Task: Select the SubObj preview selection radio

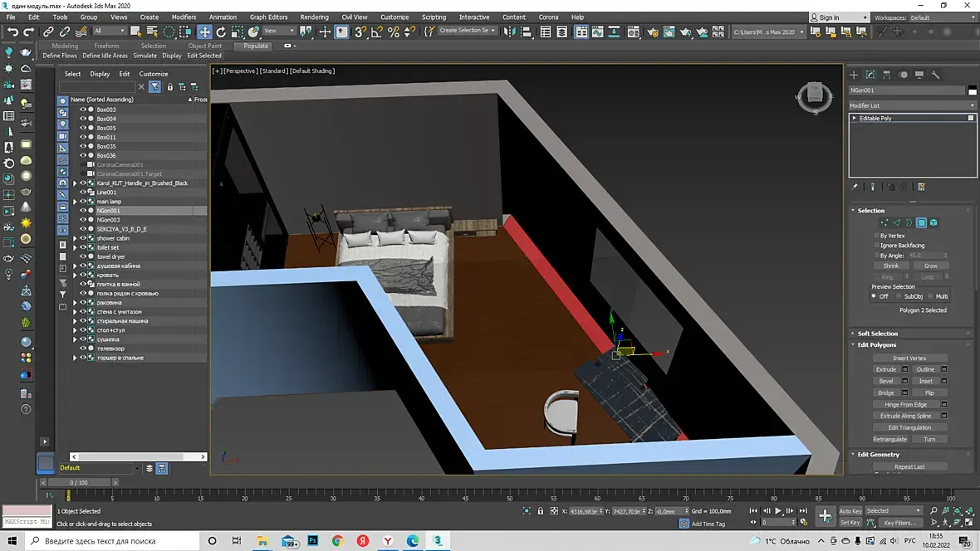Action: [x=899, y=296]
